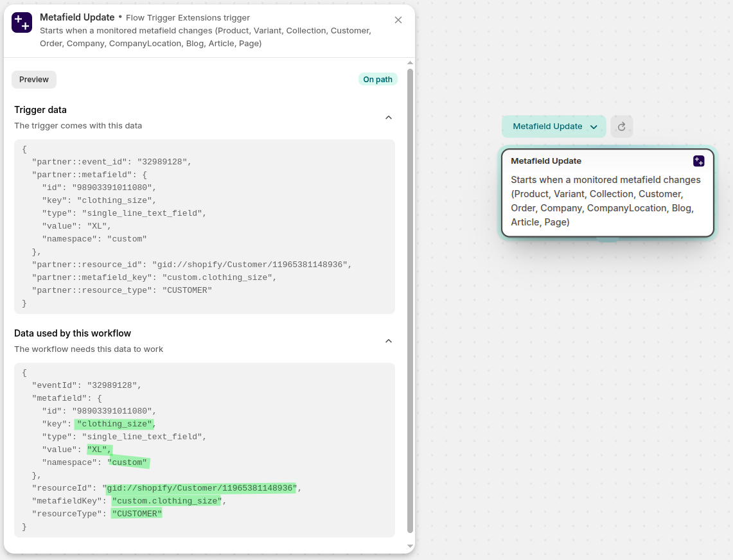
Task: Open the Metafield Update dropdown on canvas
Action: tap(554, 127)
